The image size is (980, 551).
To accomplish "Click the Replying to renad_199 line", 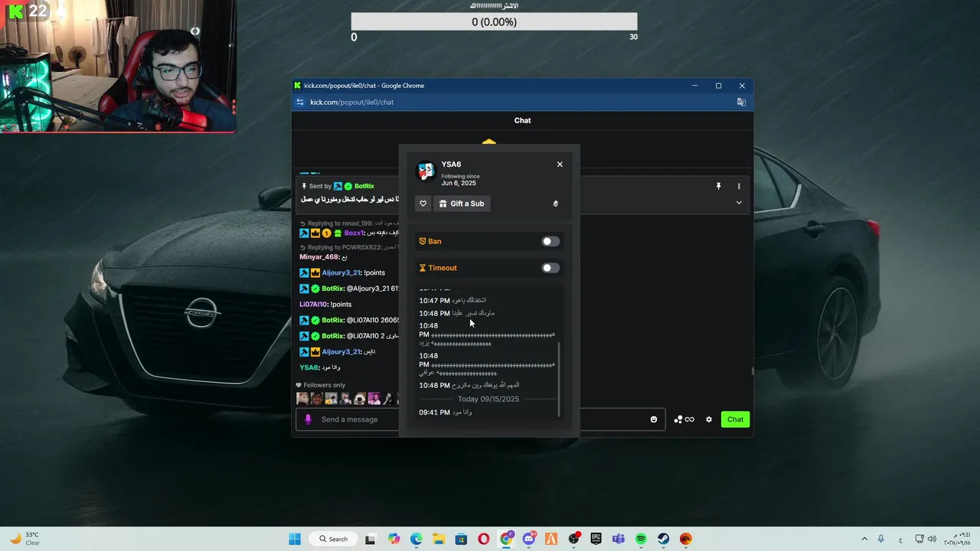I will (349, 223).
